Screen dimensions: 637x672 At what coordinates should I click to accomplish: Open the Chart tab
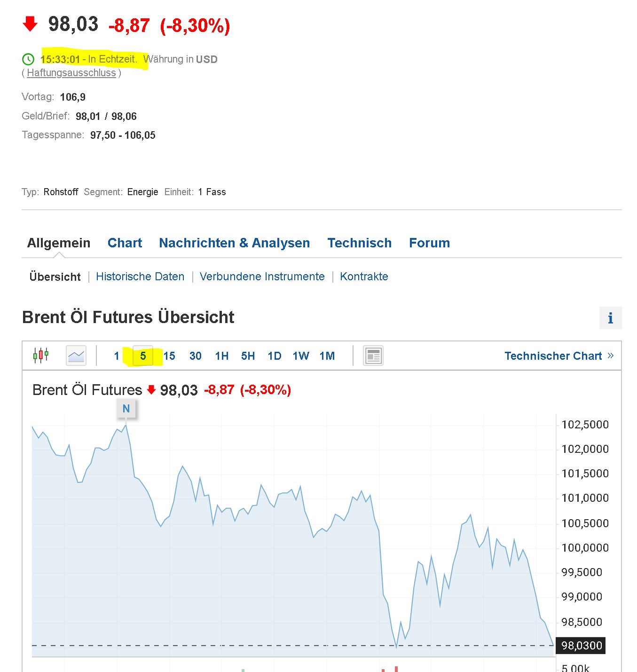pyautogui.click(x=125, y=243)
